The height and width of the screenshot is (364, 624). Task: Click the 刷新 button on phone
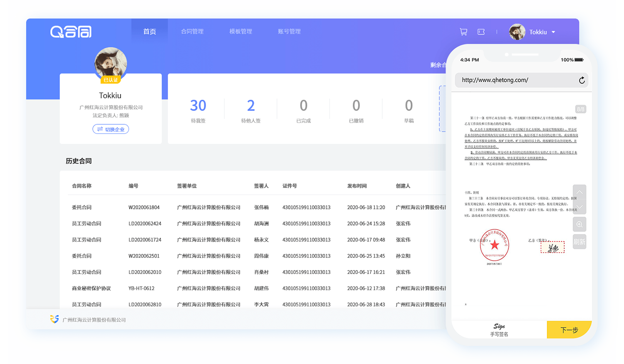click(579, 242)
